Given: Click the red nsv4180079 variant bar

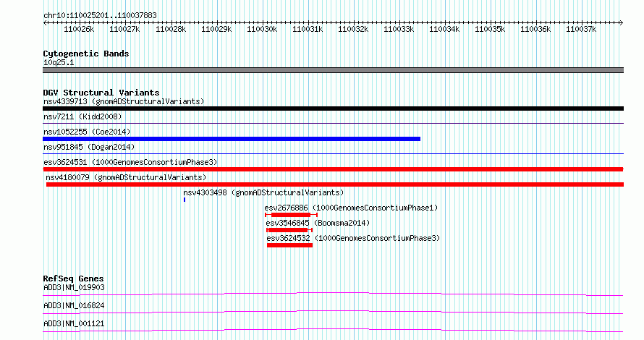Looking at the screenshot, I should [x=335, y=184].
